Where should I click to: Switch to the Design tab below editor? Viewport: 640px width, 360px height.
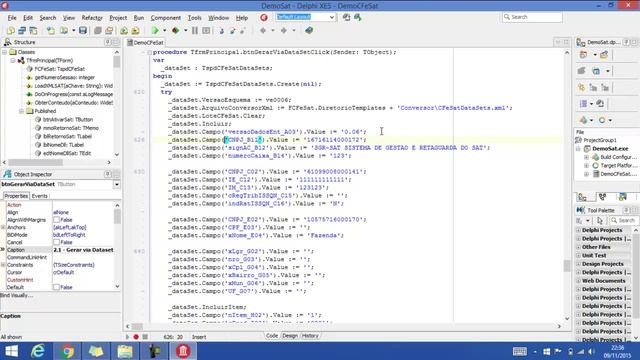pyautogui.click(x=290, y=336)
